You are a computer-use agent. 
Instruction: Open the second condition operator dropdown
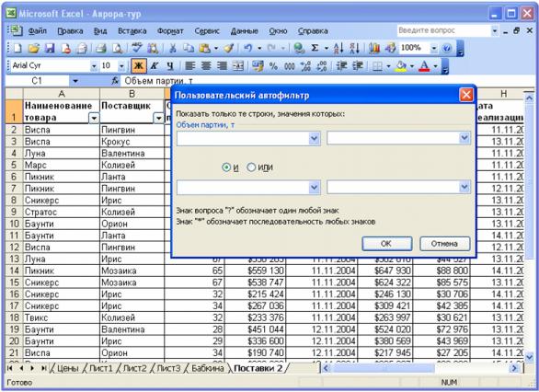click(314, 188)
